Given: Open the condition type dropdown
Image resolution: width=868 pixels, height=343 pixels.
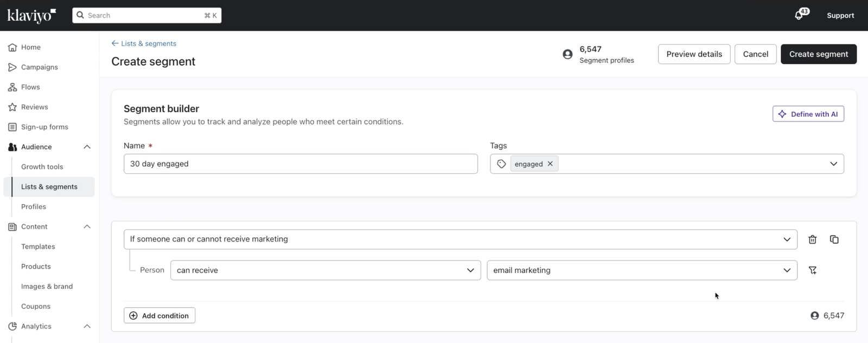Looking at the screenshot, I should pos(460,239).
